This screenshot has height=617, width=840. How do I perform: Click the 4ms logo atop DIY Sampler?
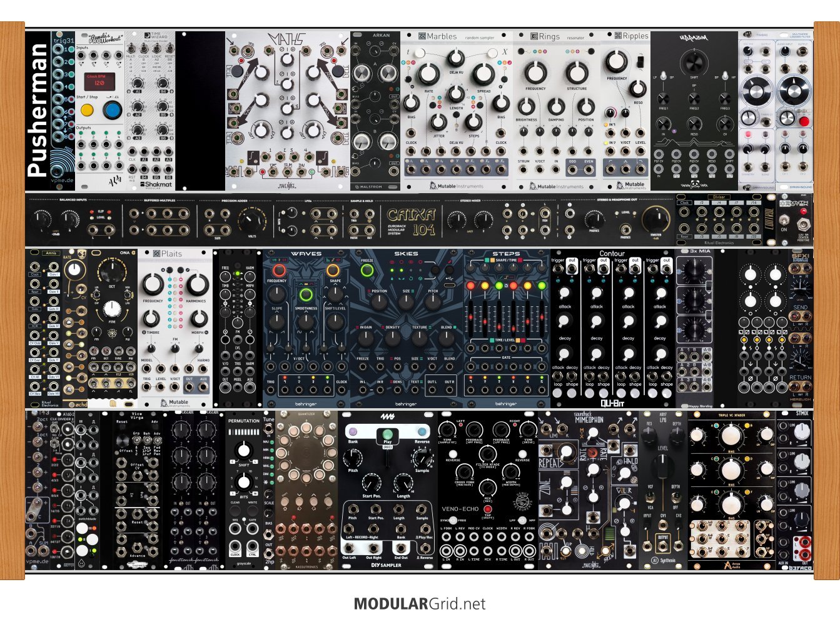(387, 418)
